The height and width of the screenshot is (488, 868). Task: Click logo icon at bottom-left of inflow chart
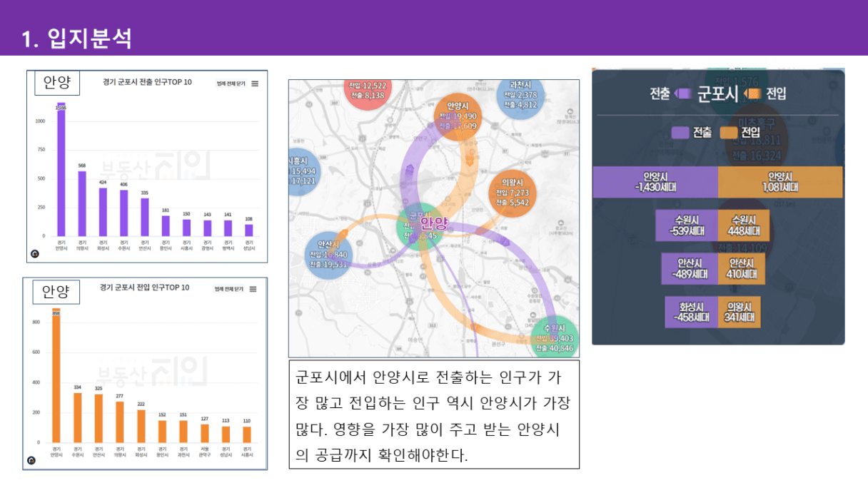click(x=31, y=460)
